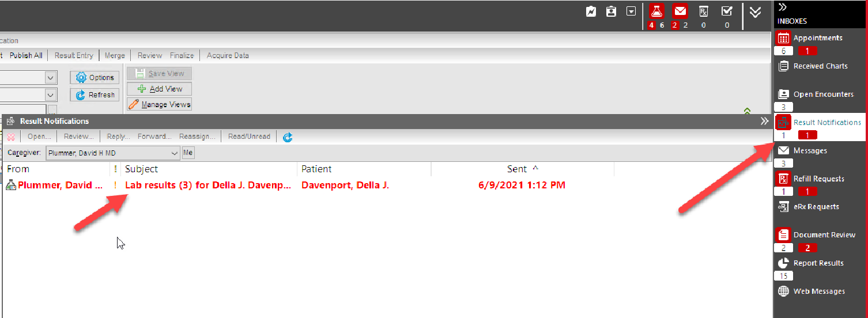Open the Appointments inbox icon
The image size is (868, 318).
coord(783,38)
